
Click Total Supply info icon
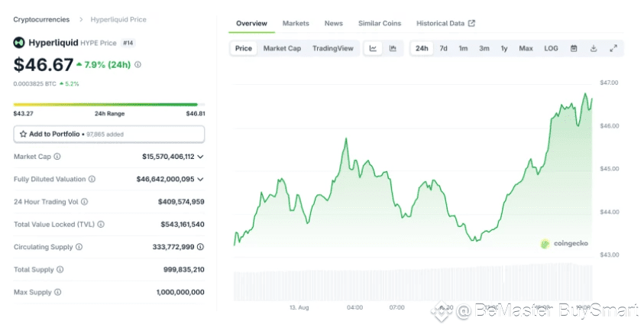point(60,269)
